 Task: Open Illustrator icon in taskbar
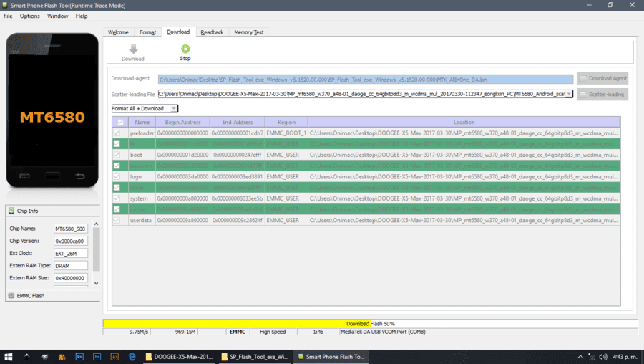[114, 357]
